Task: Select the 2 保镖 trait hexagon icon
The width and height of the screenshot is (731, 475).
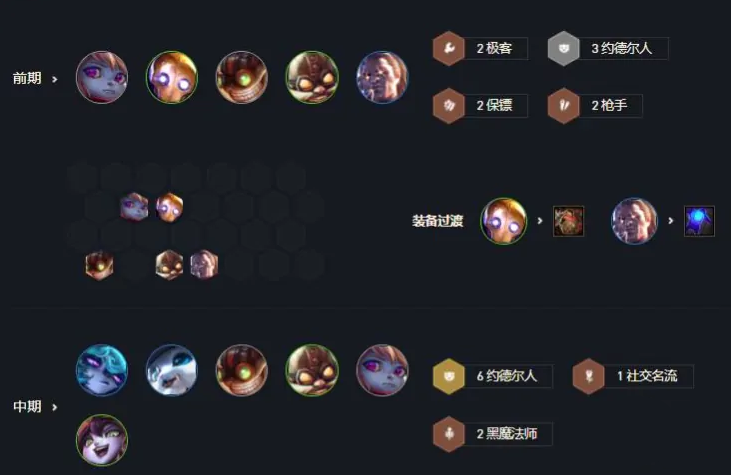Action: click(x=448, y=105)
